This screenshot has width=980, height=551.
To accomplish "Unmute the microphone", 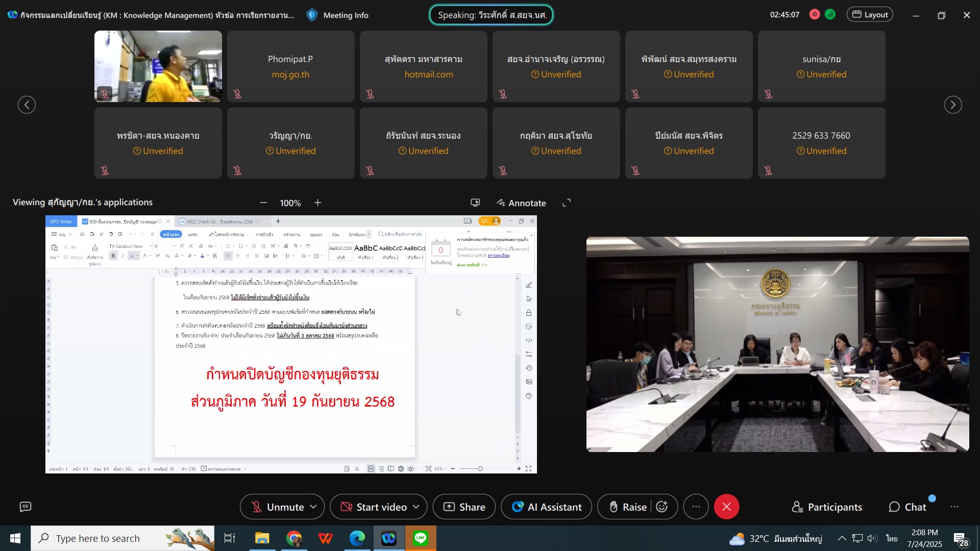I will point(278,507).
